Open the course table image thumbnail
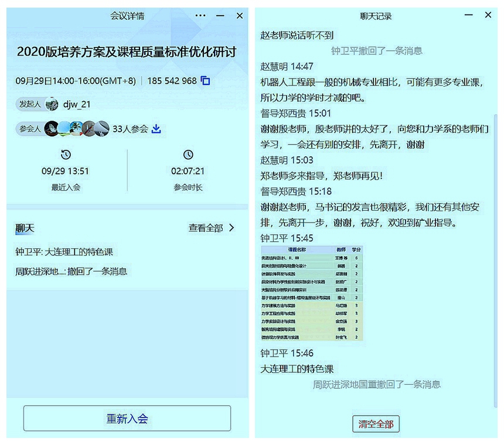 pyautogui.click(x=312, y=294)
